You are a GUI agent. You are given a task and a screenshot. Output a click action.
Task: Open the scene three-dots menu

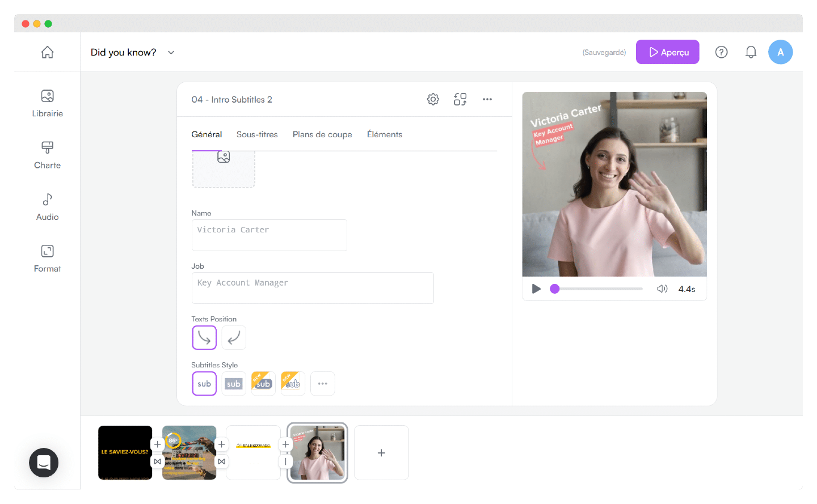coord(487,99)
